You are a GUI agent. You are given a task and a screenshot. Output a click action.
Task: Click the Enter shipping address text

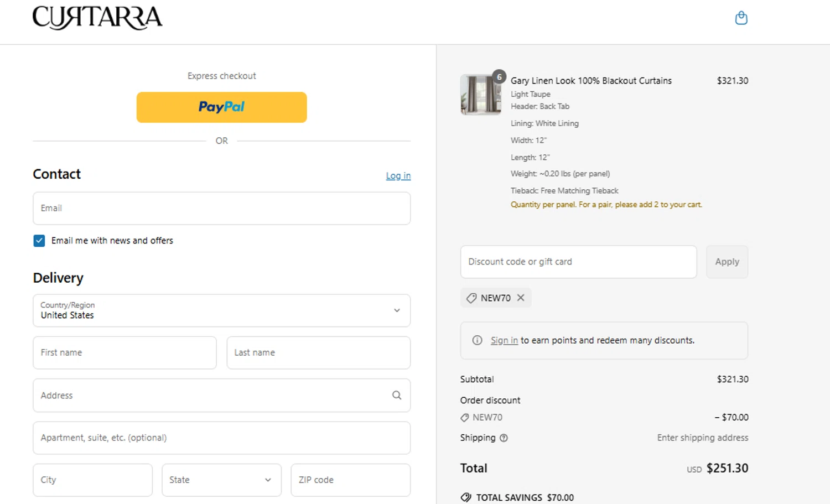click(x=703, y=438)
